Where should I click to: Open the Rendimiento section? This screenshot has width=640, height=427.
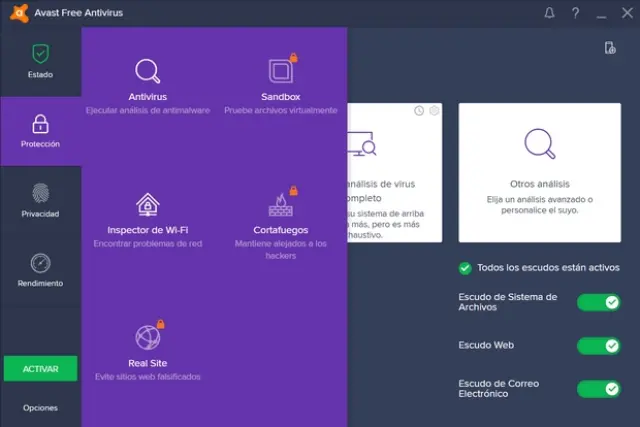click(x=40, y=270)
